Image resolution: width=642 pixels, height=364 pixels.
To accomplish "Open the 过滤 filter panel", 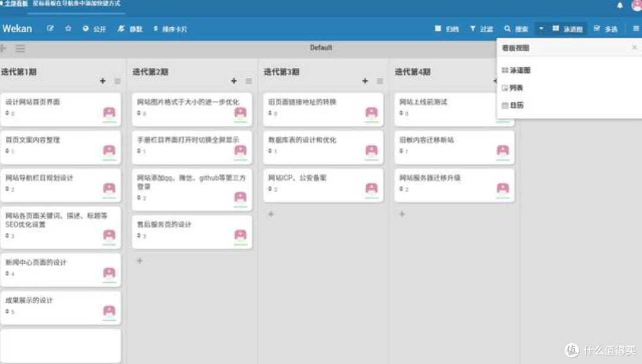I will point(481,29).
